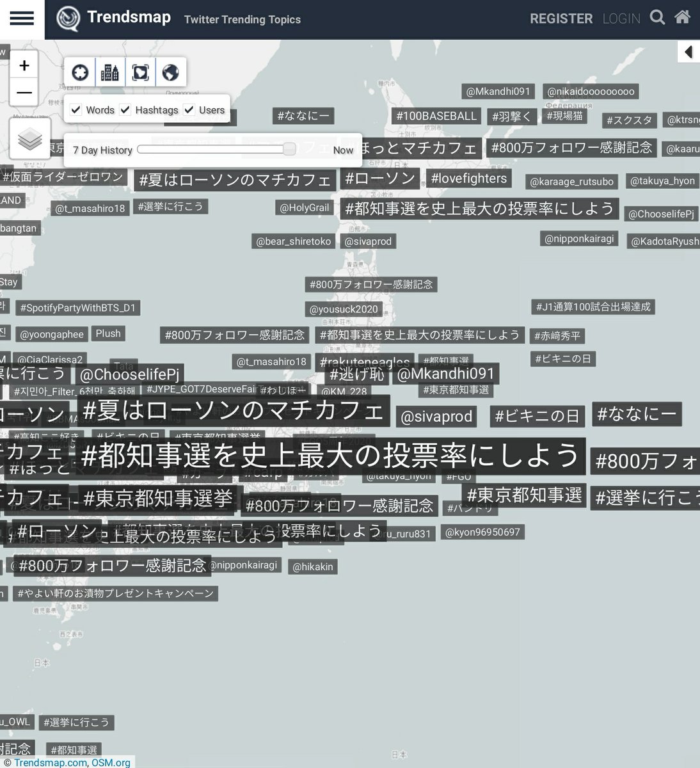Screen dimensions: 700x768
Task: Click the @yousuck2020 user tag
Action: (x=344, y=309)
